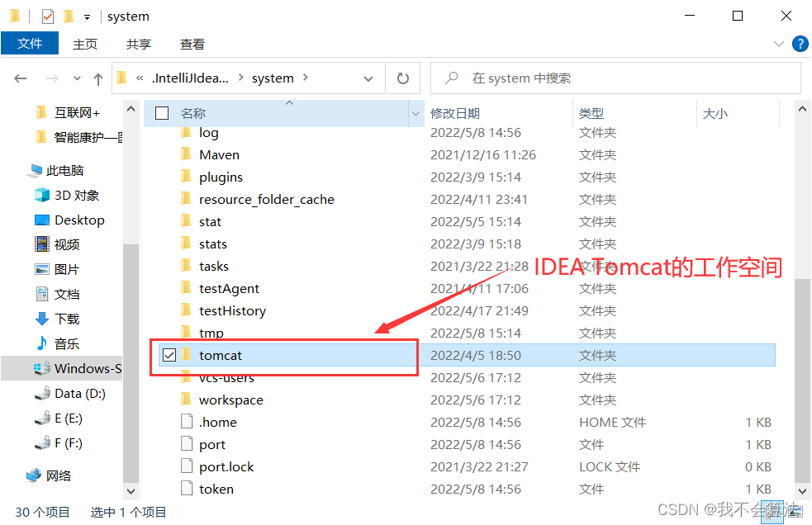Image resolution: width=812 pixels, height=525 pixels.
Task: Click the properties checkmark quick access icon
Action: (x=48, y=17)
